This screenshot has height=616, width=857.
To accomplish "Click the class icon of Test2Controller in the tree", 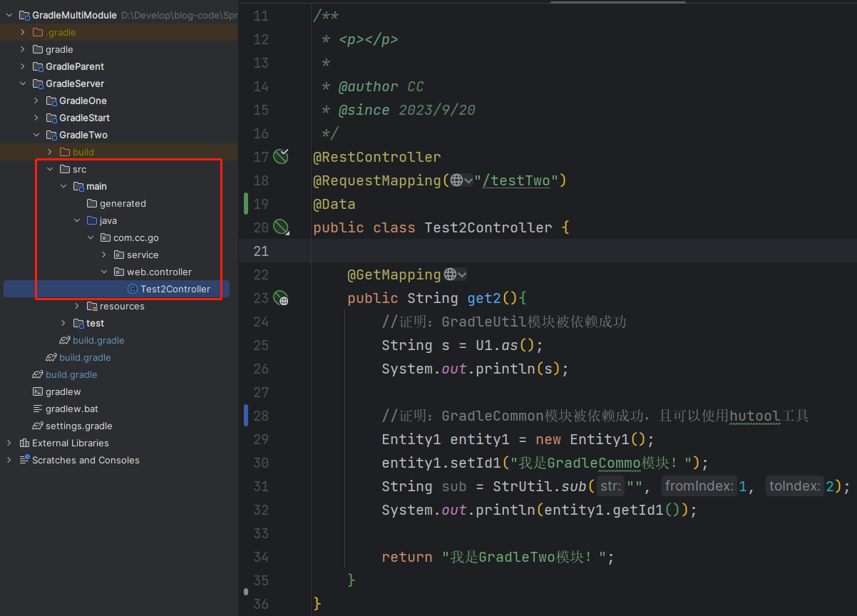I will tap(132, 289).
